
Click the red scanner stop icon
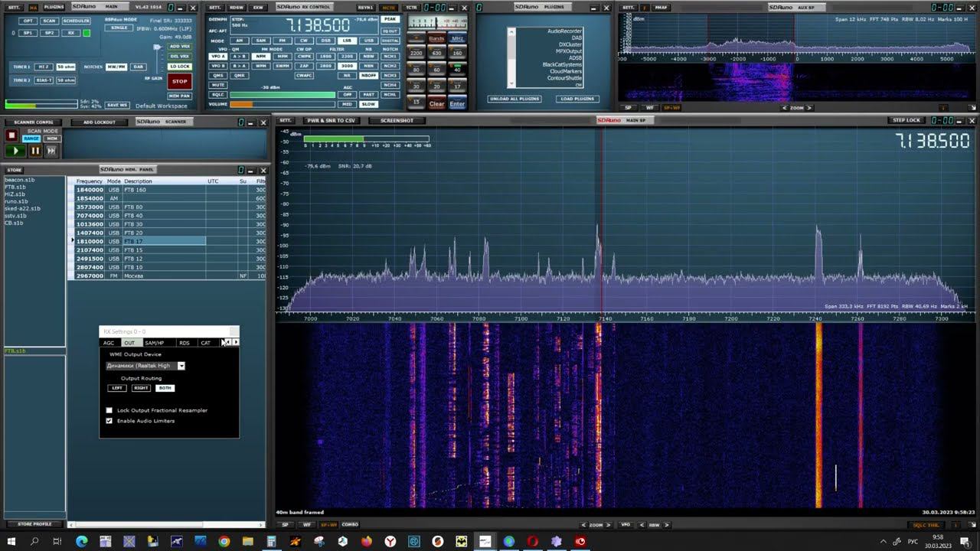click(x=11, y=135)
